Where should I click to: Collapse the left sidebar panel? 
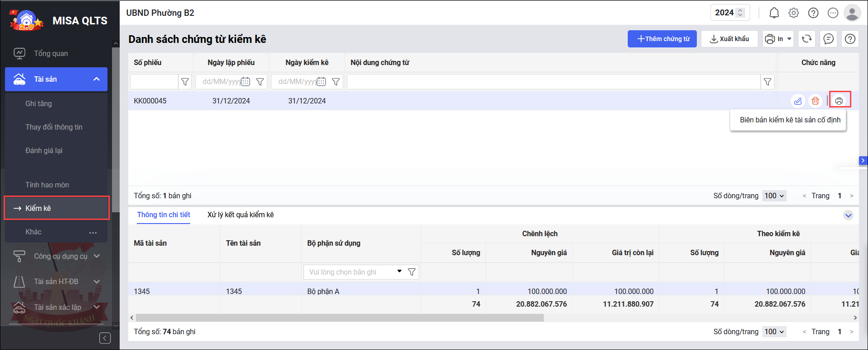point(105,338)
